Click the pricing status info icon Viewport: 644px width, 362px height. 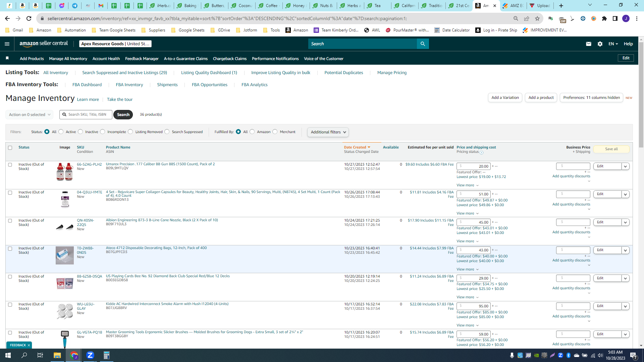click(x=482, y=153)
